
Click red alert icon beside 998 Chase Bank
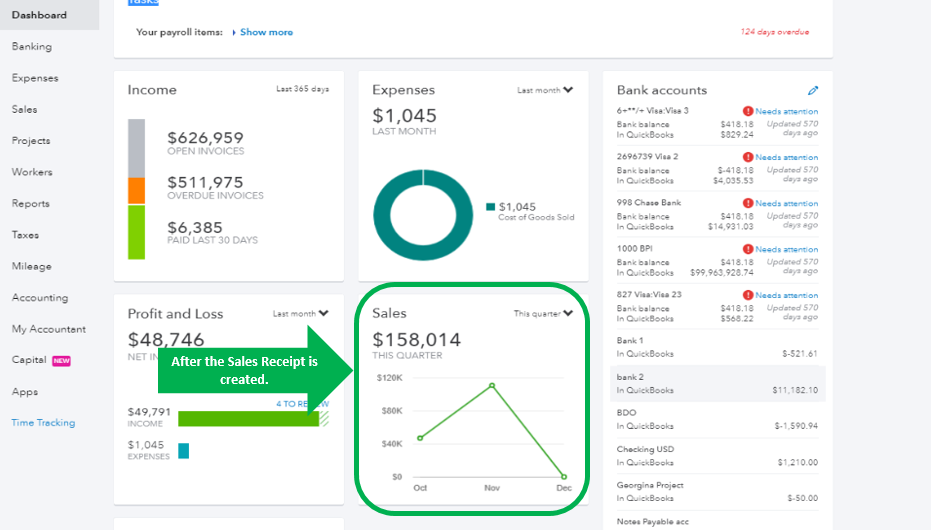[748, 203]
